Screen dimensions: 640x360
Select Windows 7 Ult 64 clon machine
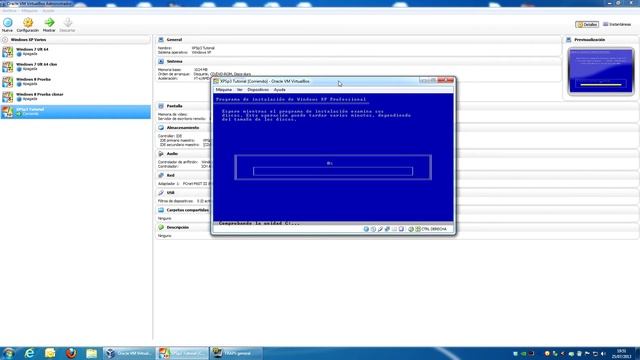(x=76, y=67)
